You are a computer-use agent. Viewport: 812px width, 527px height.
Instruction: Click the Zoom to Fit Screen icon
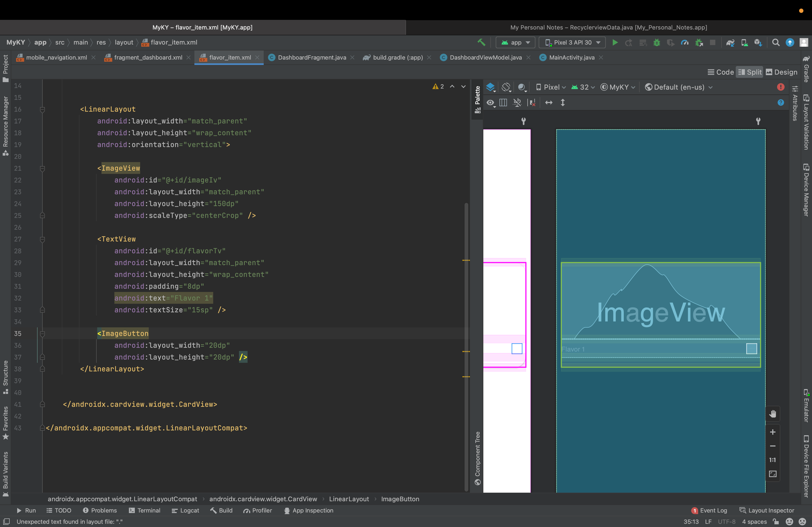773,474
